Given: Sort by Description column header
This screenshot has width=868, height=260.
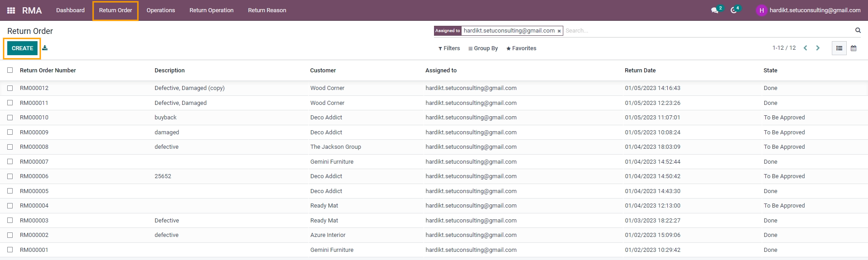Looking at the screenshot, I should (170, 71).
